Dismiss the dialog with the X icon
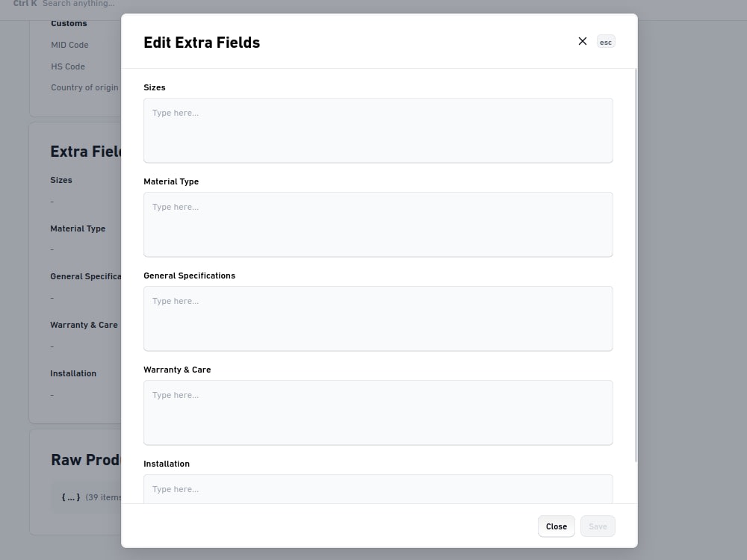 click(x=582, y=41)
